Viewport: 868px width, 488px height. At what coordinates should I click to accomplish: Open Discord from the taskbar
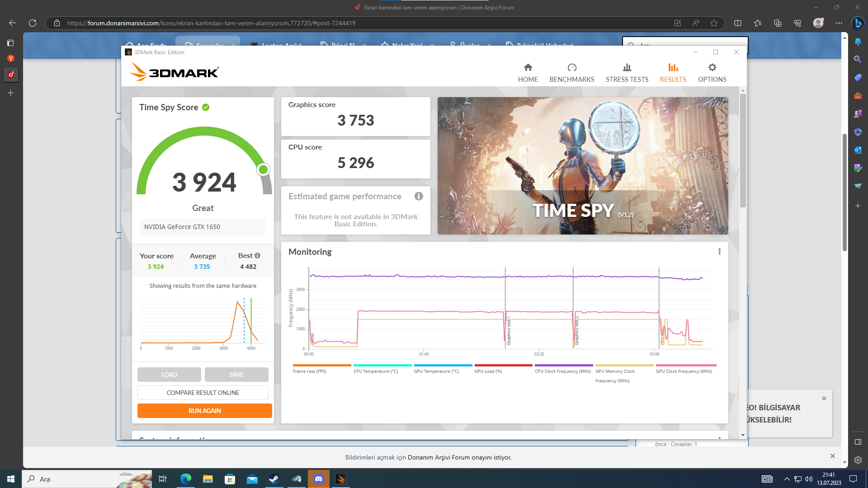click(319, 479)
